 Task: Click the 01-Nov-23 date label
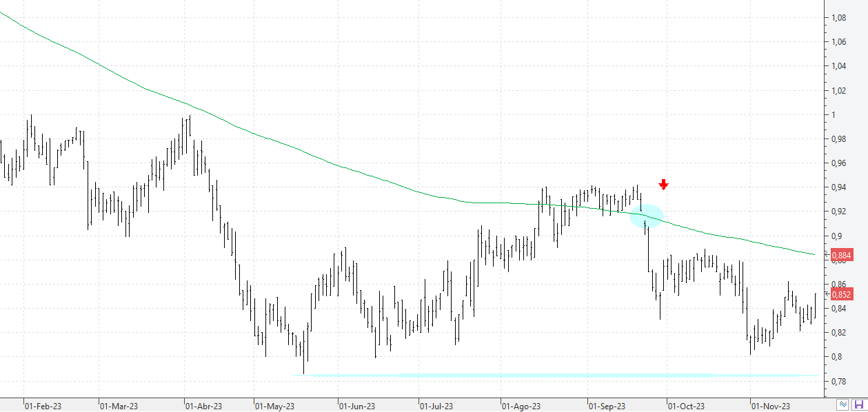coord(771,406)
